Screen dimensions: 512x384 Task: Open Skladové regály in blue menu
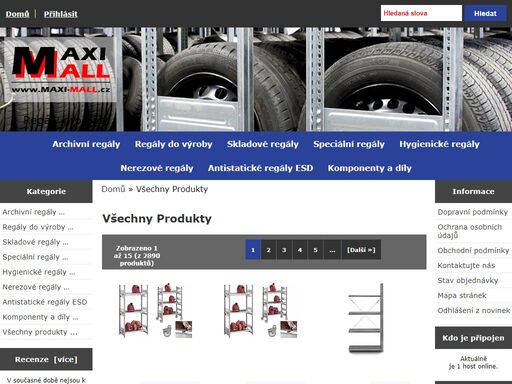tap(263, 144)
